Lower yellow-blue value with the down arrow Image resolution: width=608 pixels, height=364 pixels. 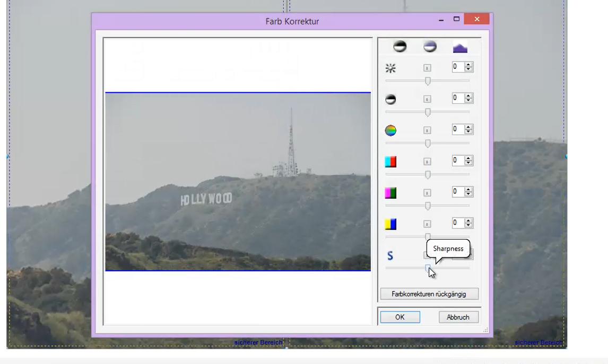click(x=468, y=225)
